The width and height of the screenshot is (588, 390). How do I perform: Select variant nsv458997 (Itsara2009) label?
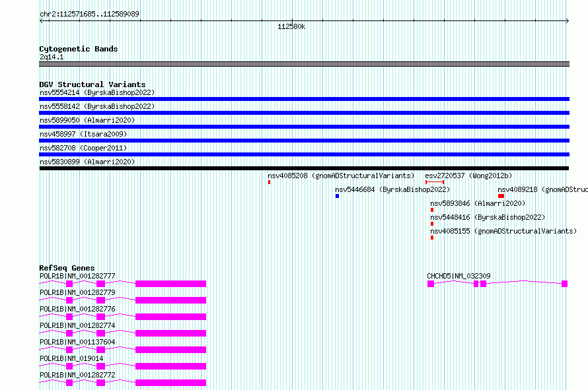(83, 134)
